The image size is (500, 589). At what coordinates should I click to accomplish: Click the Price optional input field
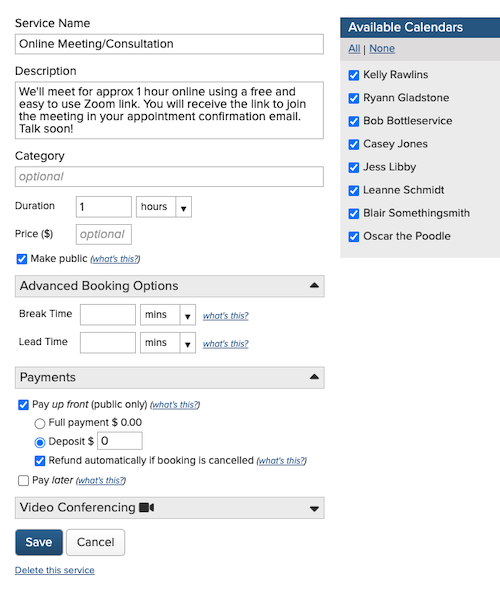(104, 234)
